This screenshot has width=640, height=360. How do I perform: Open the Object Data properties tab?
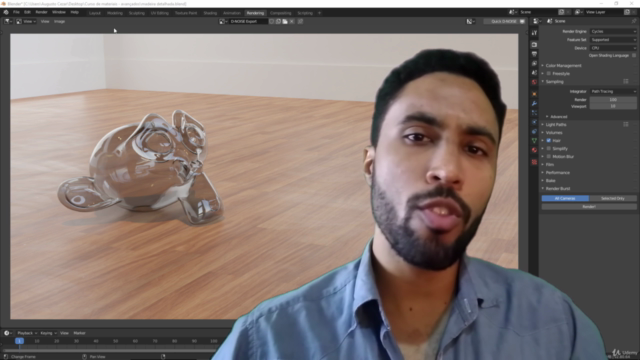click(534, 141)
